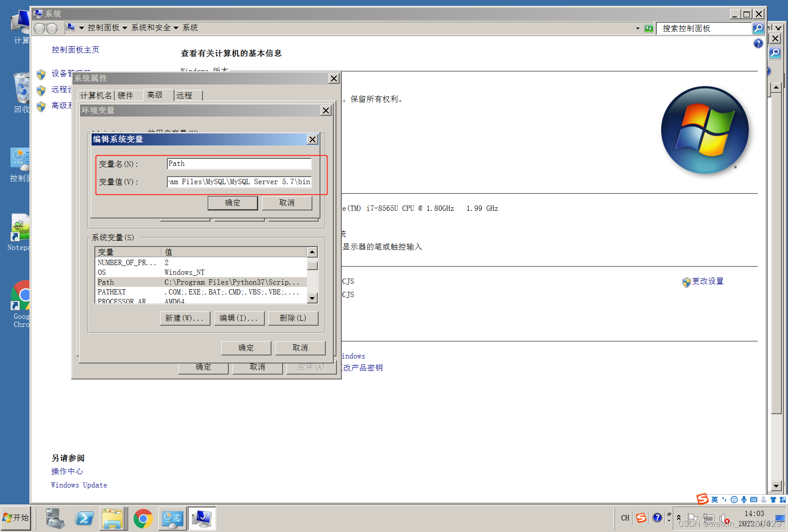Click the System window scroll down arrow
The image size is (788, 532).
pos(776,486)
